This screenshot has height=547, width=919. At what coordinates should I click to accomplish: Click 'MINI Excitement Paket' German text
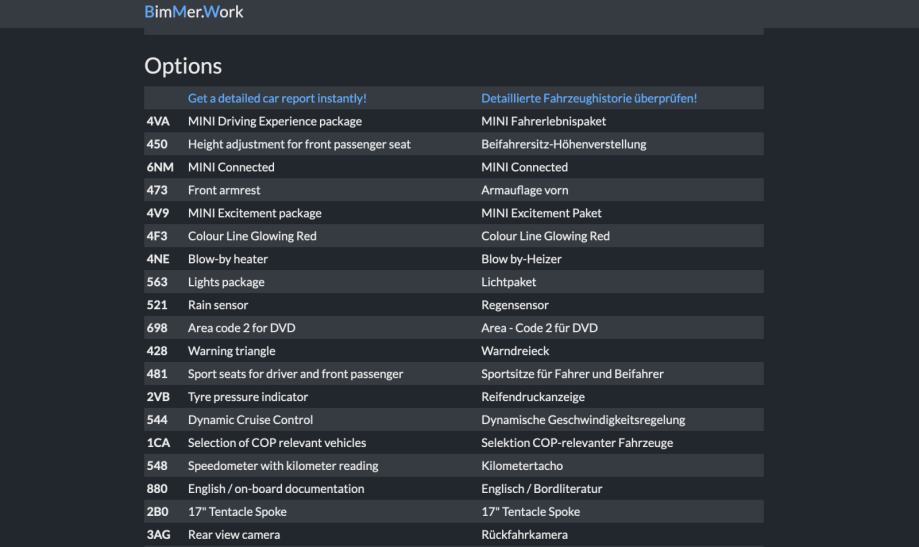tap(541, 213)
